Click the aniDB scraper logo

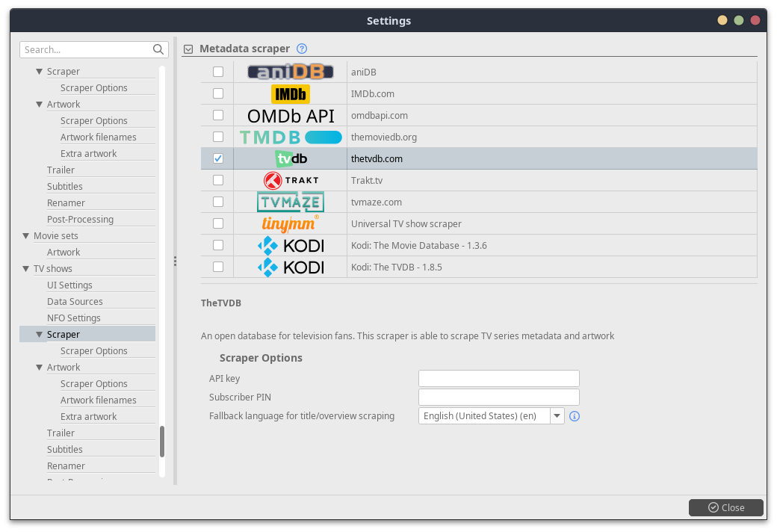(x=290, y=72)
